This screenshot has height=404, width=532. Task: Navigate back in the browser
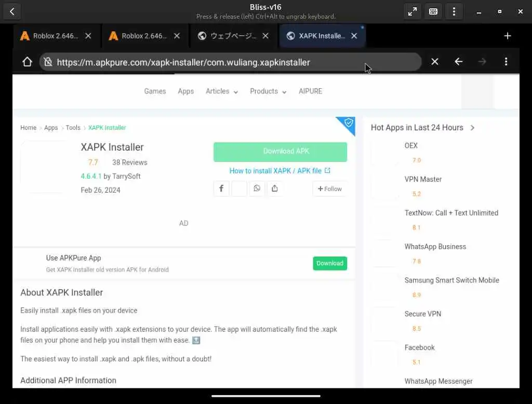click(458, 62)
